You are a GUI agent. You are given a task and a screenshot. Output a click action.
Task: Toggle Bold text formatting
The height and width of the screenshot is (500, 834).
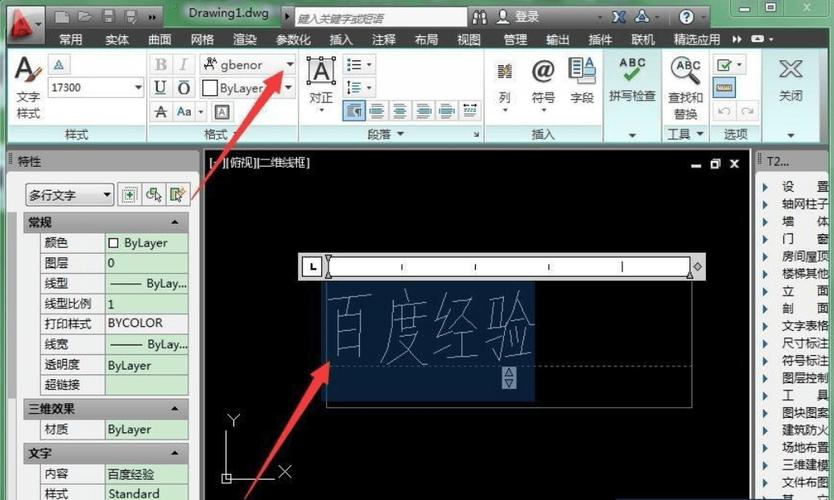click(160, 65)
